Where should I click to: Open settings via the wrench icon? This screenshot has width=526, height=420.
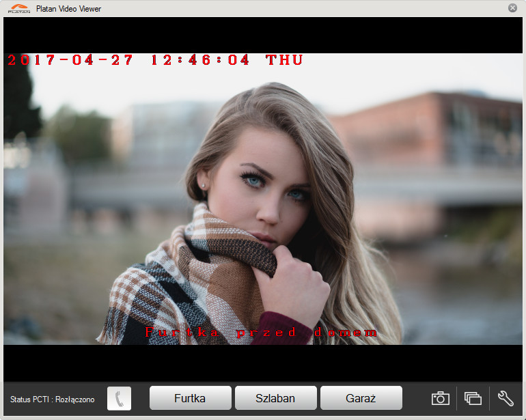(506, 399)
